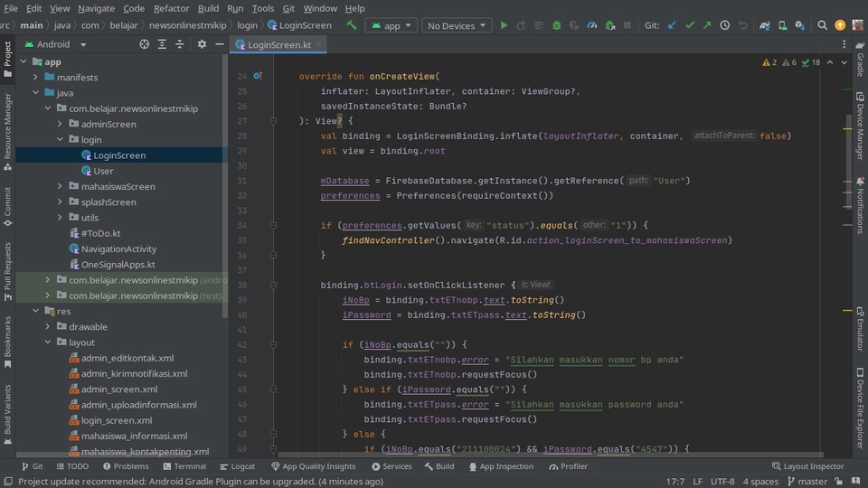
Task: Click the Git commit checkmark icon
Action: point(689,25)
